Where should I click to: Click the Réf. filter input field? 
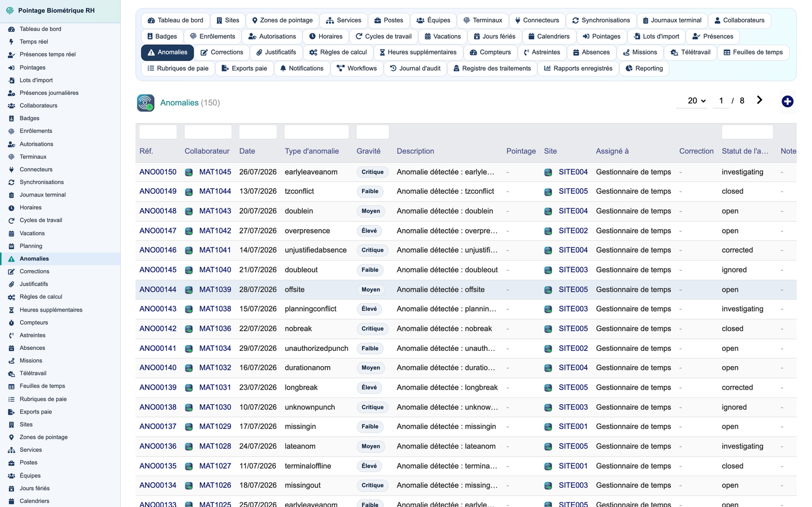coord(158,132)
